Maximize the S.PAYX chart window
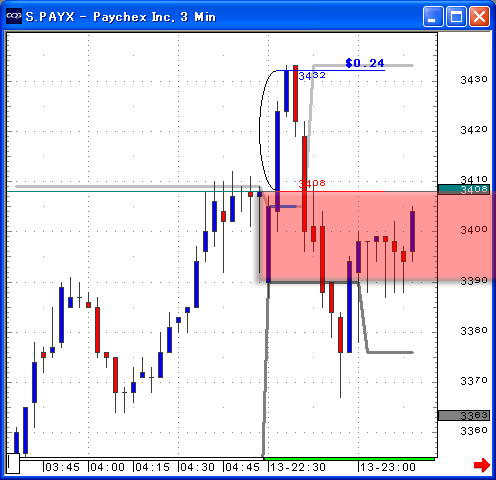 pos(456,16)
